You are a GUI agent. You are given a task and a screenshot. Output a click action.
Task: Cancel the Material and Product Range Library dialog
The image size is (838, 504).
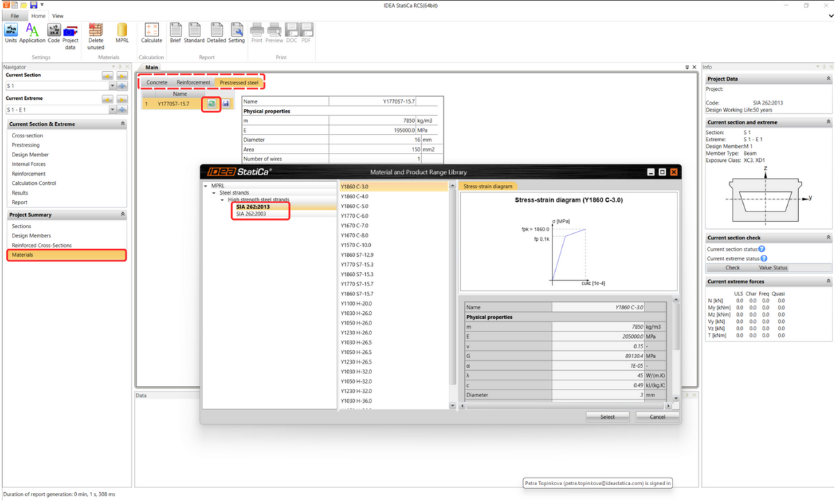point(657,416)
